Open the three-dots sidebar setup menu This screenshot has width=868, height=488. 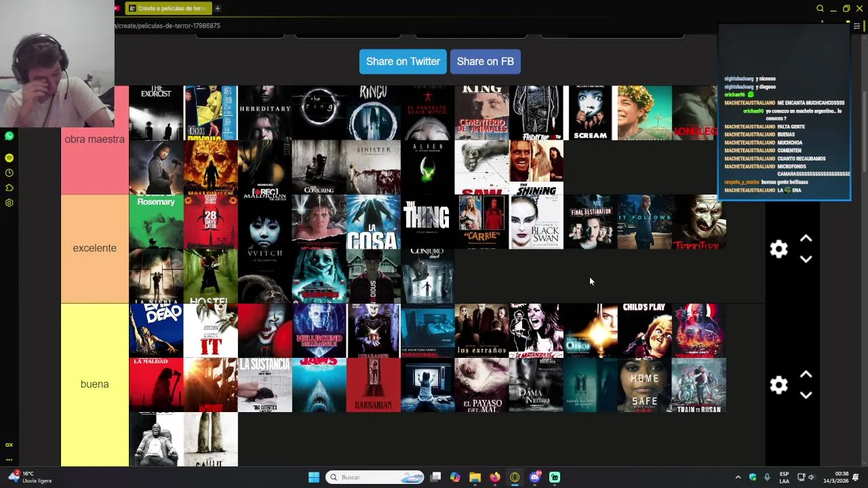(x=9, y=460)
